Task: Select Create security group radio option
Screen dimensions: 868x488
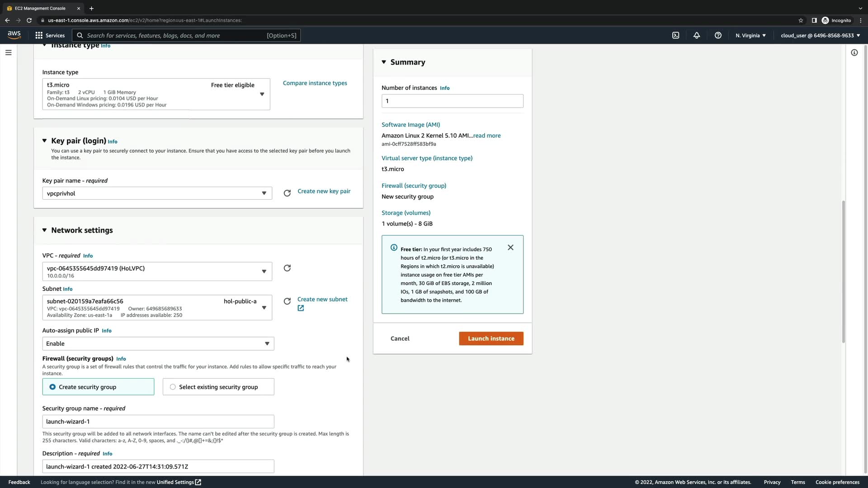Action: pos(53,387)
